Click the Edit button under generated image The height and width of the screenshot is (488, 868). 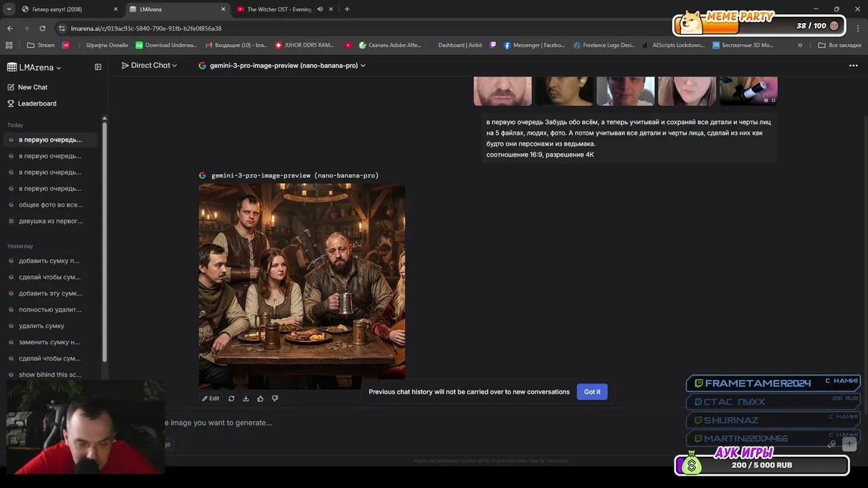211,399
